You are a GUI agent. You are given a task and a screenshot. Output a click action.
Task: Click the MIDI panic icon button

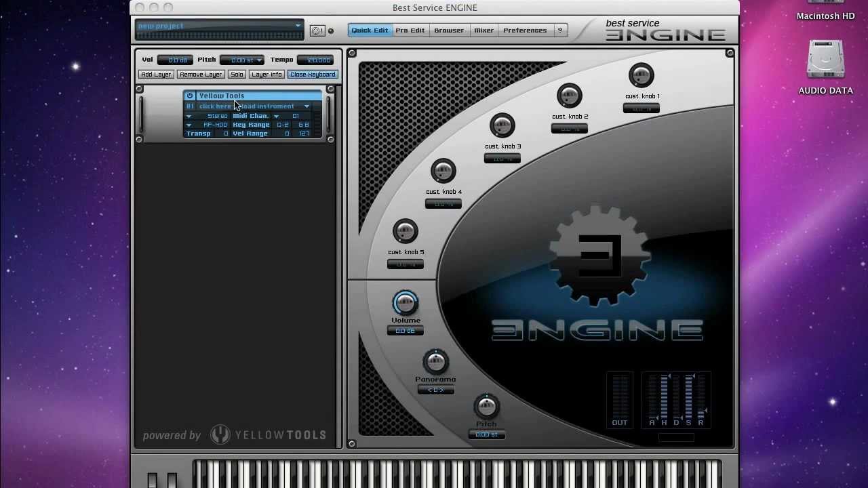[x=317, y=30]
